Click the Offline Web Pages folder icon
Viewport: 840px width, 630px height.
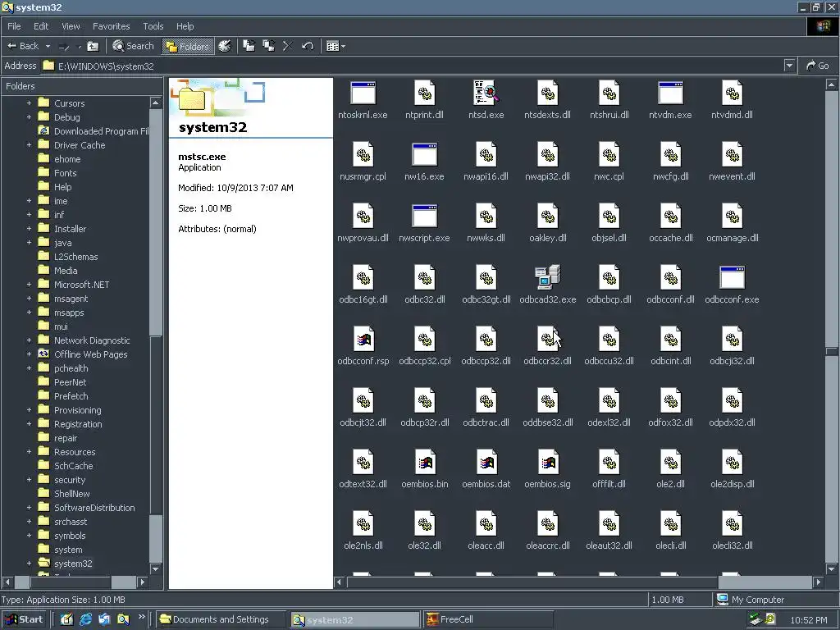pos(44,354)
